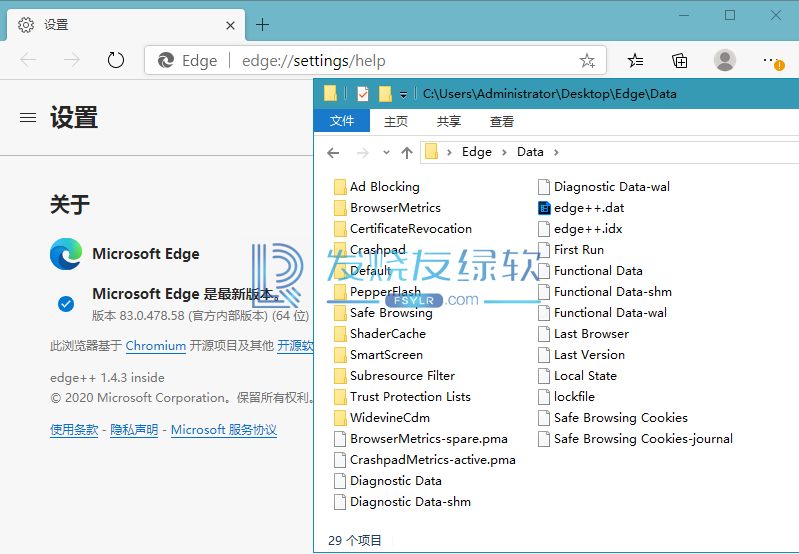Select the Last Version file
Screen dimensions: 799x554
pyautogui.click(x=581, y=354)
